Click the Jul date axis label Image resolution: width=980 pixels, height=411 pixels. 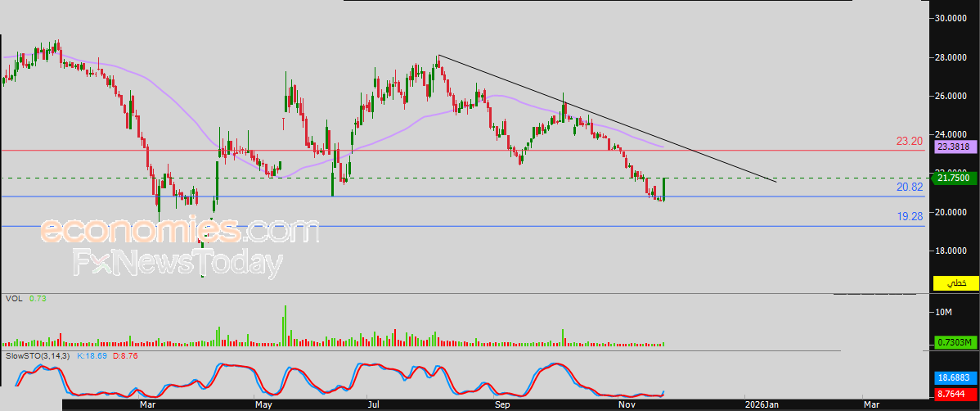pyautogui.click(x=374, y=405)
